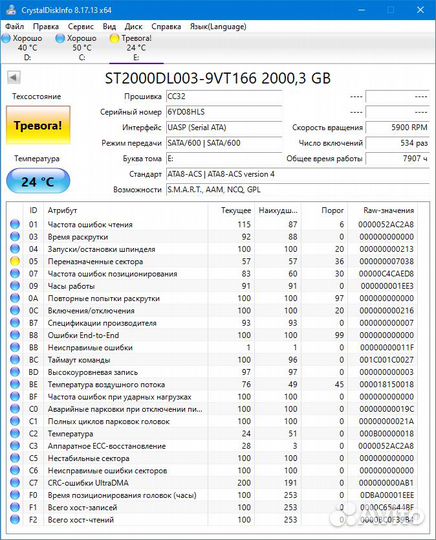
Task: Click the blue status icon for attribute 0A
Action: (x=15, y=298)
